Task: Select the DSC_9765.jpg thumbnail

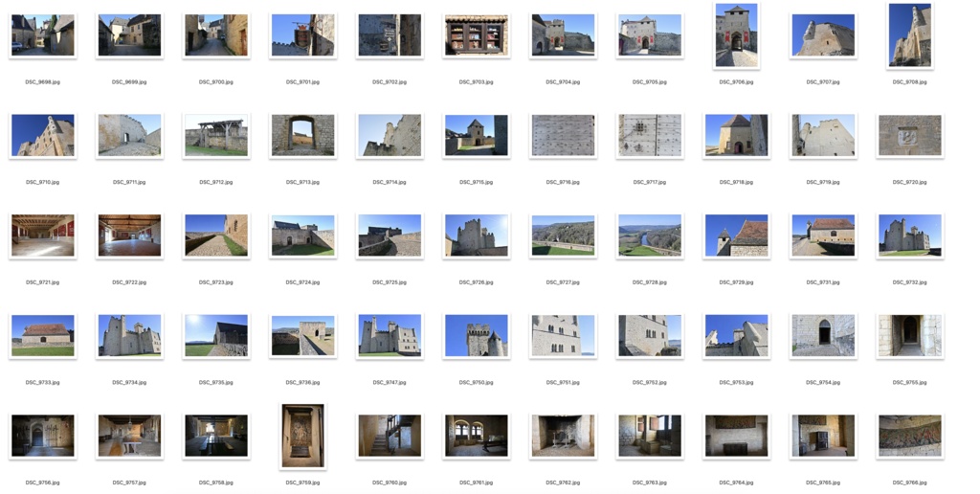Action: (x=823, y=436)
